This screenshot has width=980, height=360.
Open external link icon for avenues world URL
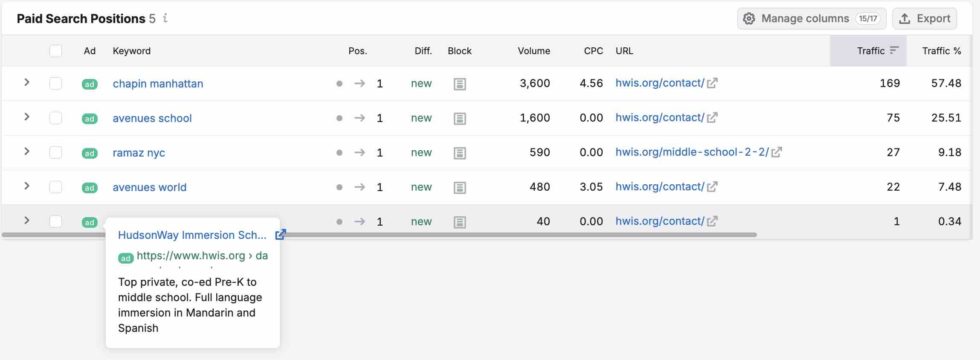[712, 186]
